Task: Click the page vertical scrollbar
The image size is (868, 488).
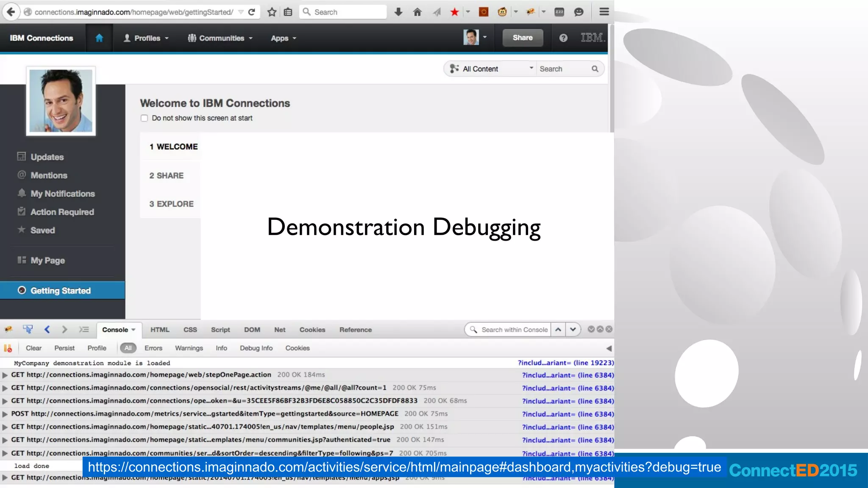Action: (611, 78)
